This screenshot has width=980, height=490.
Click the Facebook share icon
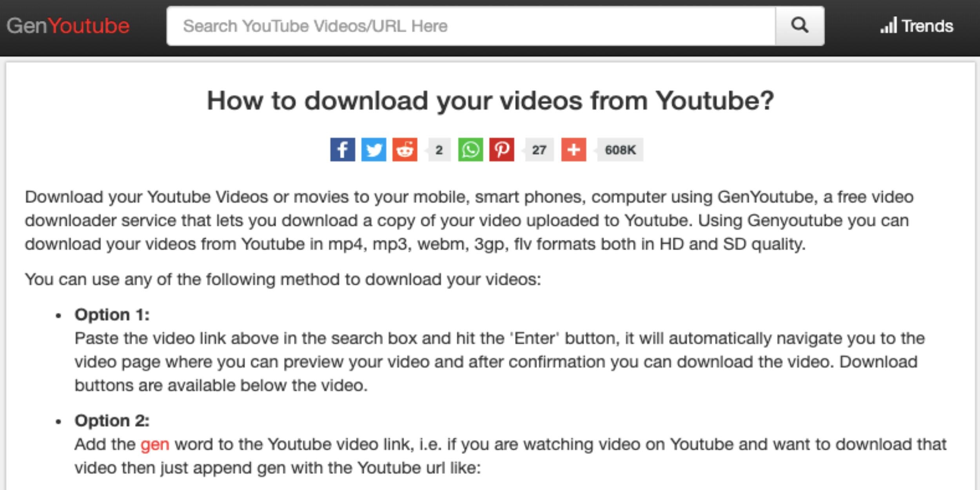pyautogui.click(x=343, y=149)
